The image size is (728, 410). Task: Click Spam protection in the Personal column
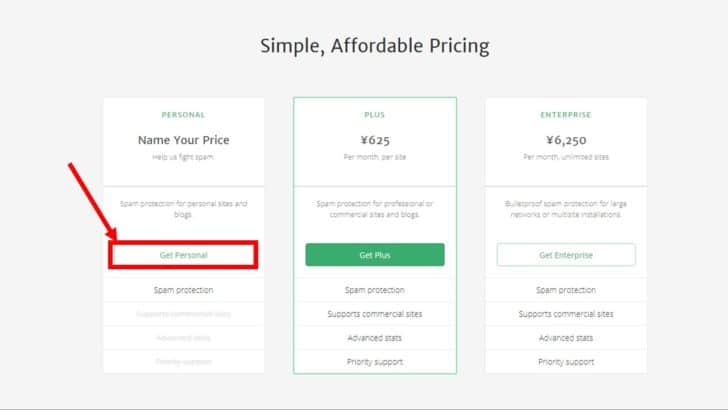click(183, 290)
